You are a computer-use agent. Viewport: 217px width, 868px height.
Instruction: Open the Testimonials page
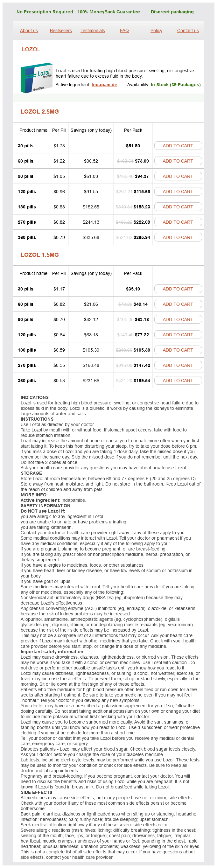pos(93,31)
